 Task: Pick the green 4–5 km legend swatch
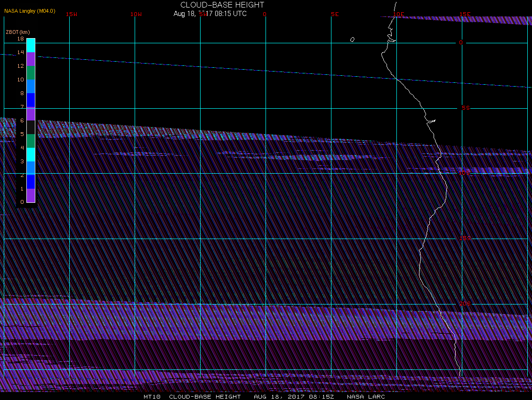pyautogui.click(x=31, y=141)
